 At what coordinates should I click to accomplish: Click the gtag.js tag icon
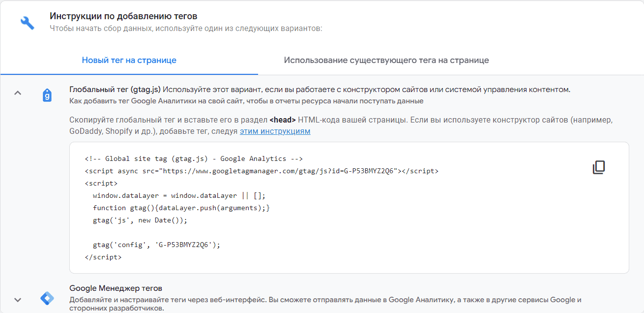(47, 95)
